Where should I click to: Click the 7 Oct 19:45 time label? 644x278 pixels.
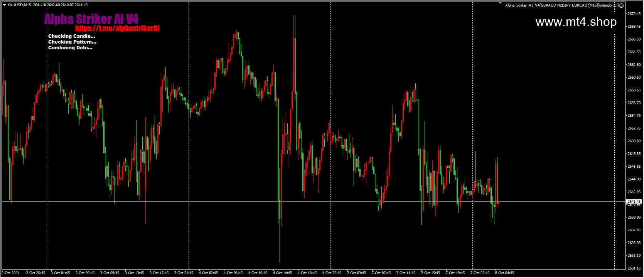(x=455, y=273)
